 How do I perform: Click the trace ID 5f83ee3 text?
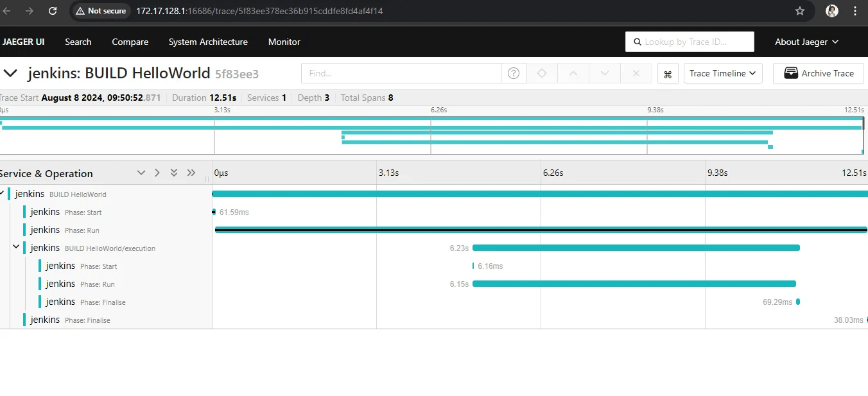[x=237, y=74]
